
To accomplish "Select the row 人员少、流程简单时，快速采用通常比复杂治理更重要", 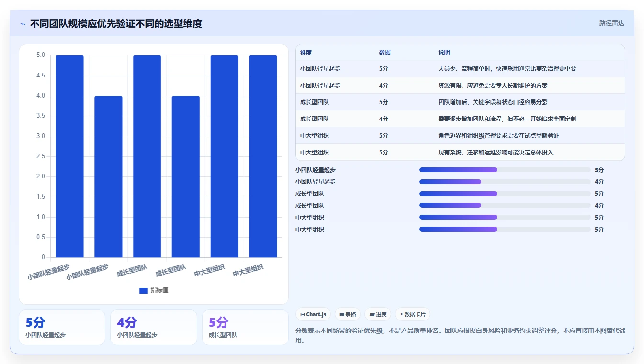I will 460,68.
